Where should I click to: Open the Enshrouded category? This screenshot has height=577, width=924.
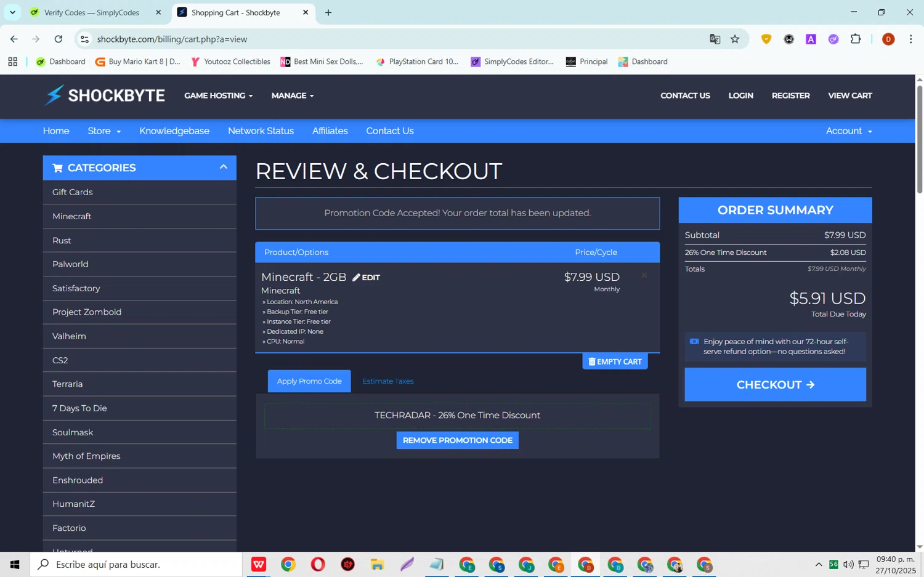coord(140,480)
